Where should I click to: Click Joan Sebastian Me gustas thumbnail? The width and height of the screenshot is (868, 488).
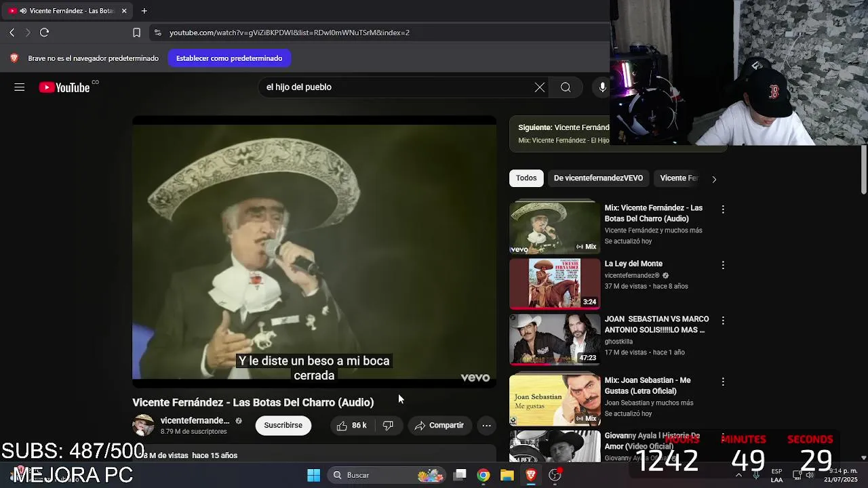555,400
